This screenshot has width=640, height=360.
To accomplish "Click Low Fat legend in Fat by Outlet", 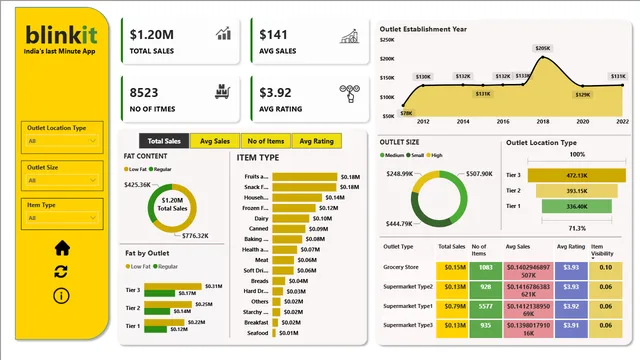I will tap(138, 267).
